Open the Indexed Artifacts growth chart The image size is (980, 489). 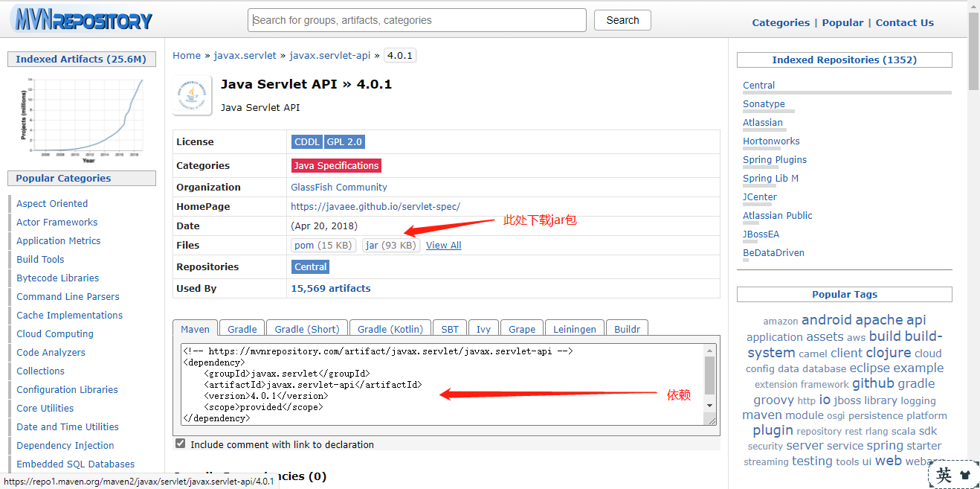point(81,119)
